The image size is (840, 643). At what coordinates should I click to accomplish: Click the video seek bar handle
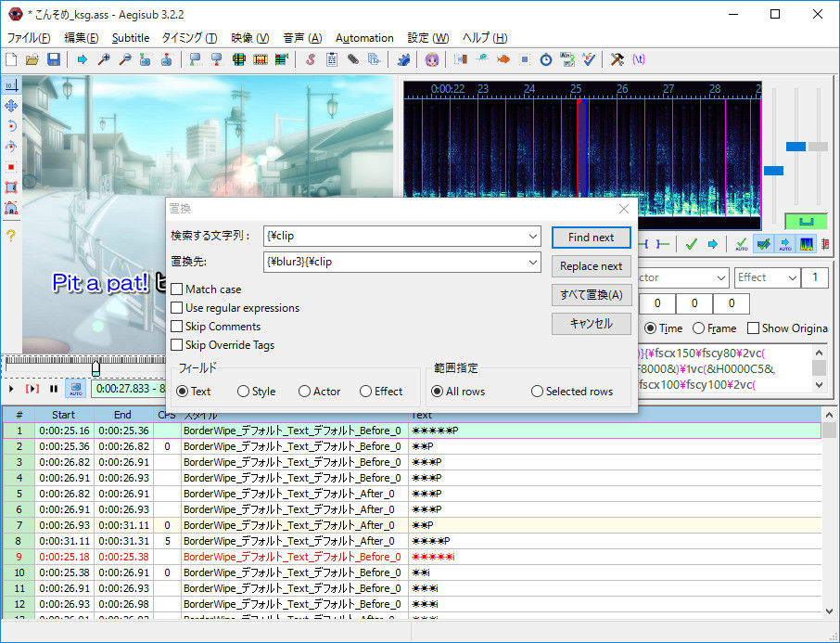(95, 367)
